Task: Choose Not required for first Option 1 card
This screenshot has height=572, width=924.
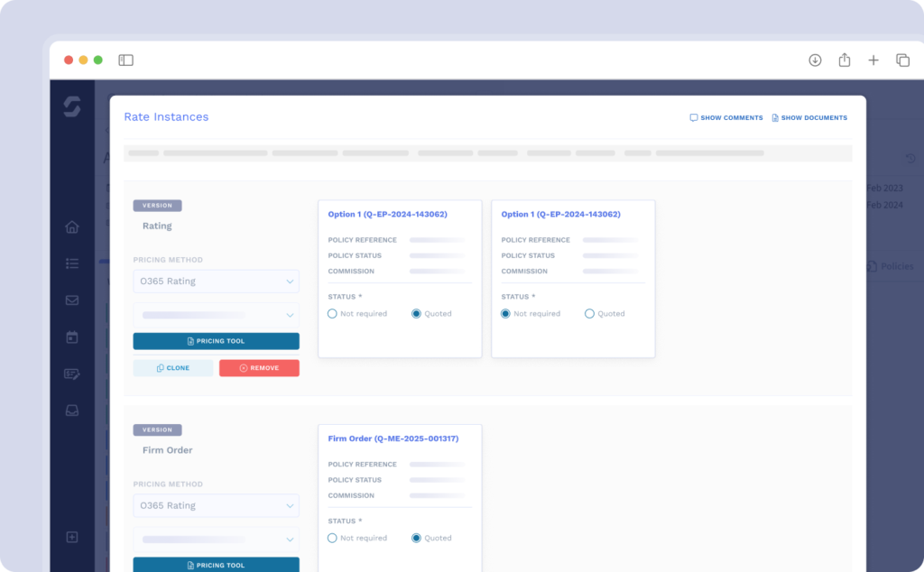Action: pos(333,313)
